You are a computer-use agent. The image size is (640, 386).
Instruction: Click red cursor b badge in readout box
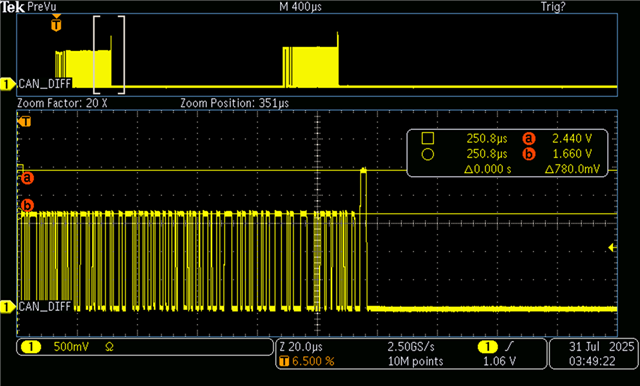(529, 154)
